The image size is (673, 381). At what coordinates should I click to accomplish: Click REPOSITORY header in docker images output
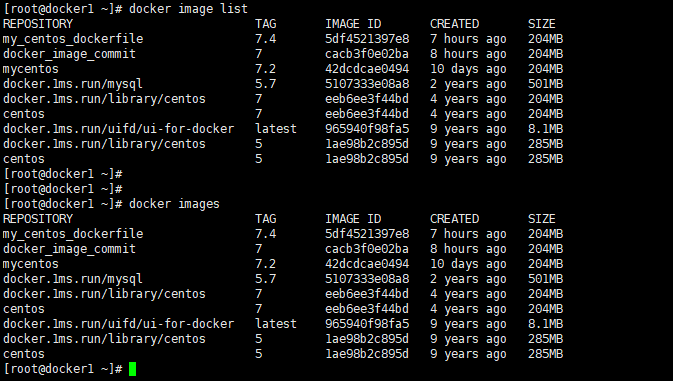(x=38, y=219)
